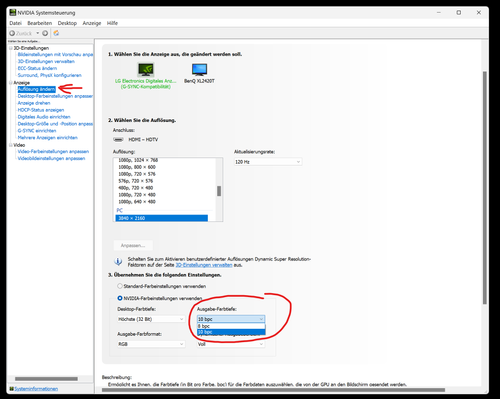Open the Hilfe menu

112,23
